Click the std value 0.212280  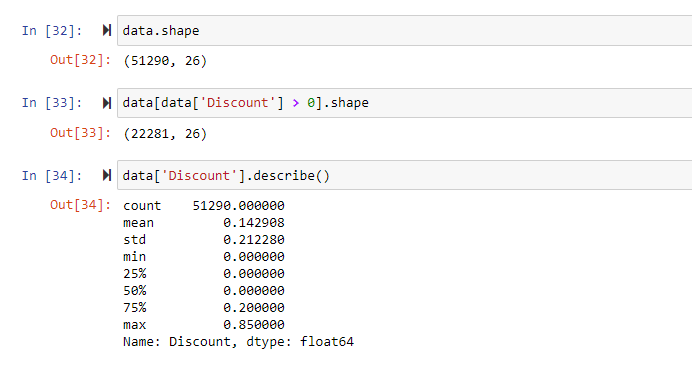[254, 240]
